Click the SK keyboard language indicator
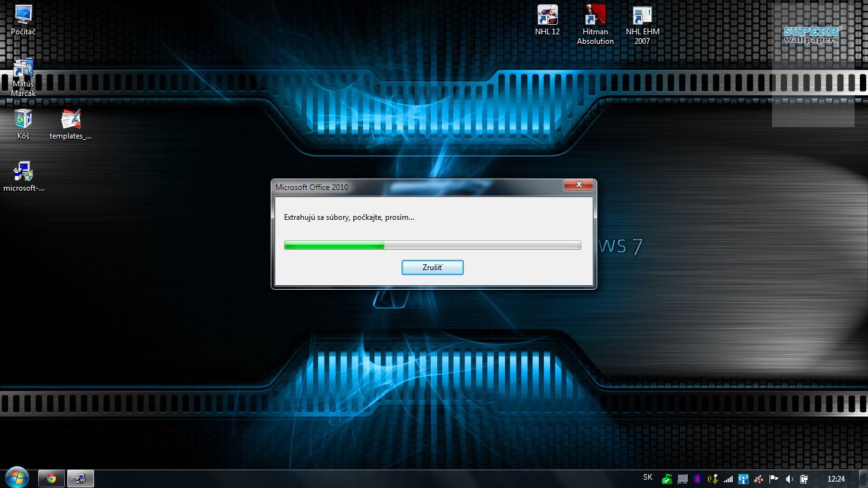 pyautogui.click(x=648, y=477)
